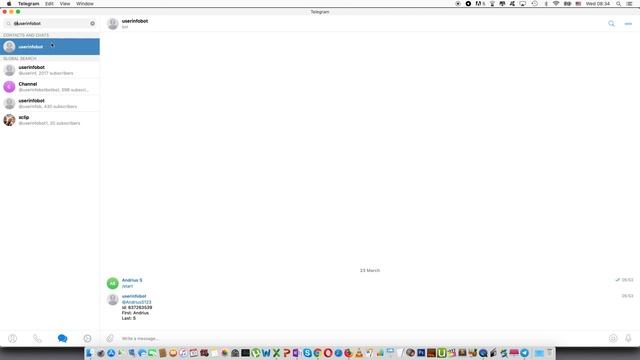Open the xclip global search result

tap(50, 120)
